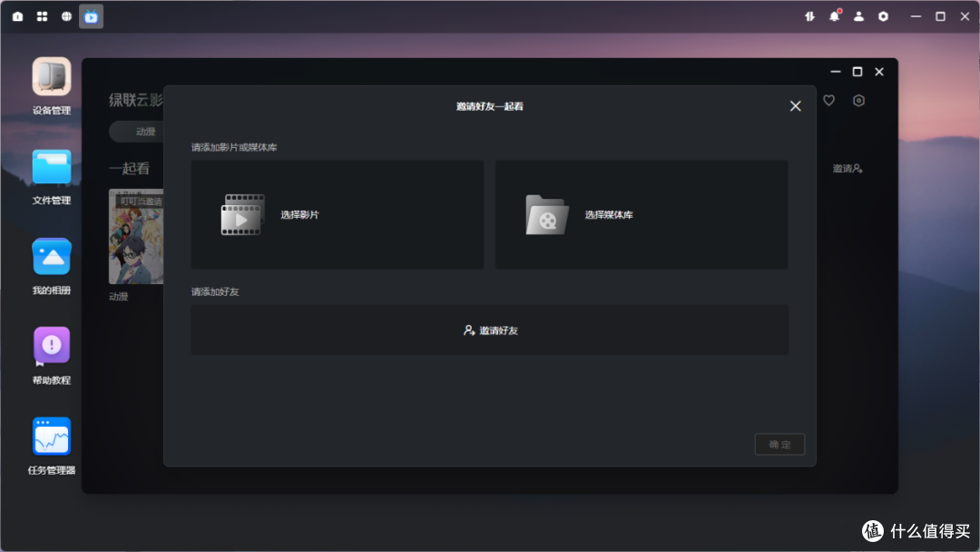Click the globe icon in top bar
This screenshot has width=980, height=552.
pos(66,16)
